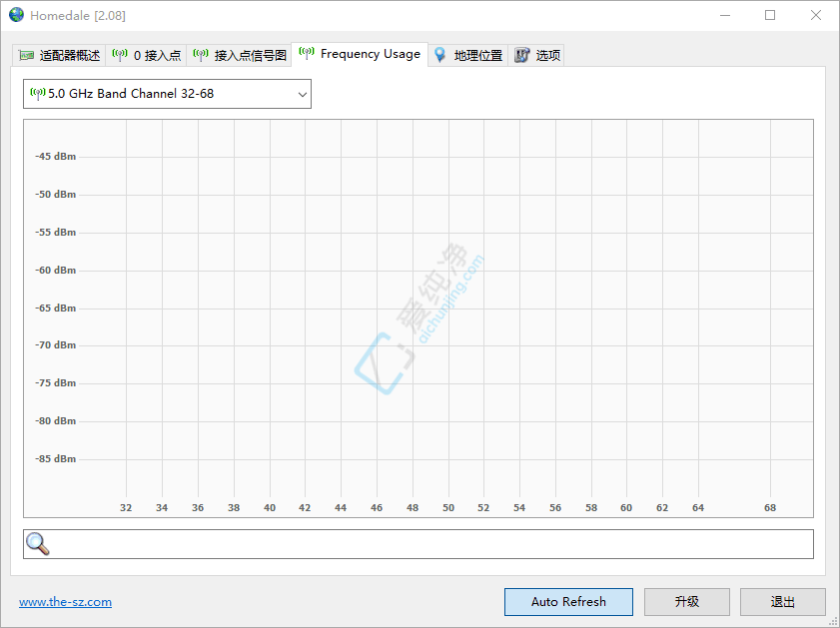
Task: Open the 接入点信号图 signal graph tab
Action: (239, 55)
